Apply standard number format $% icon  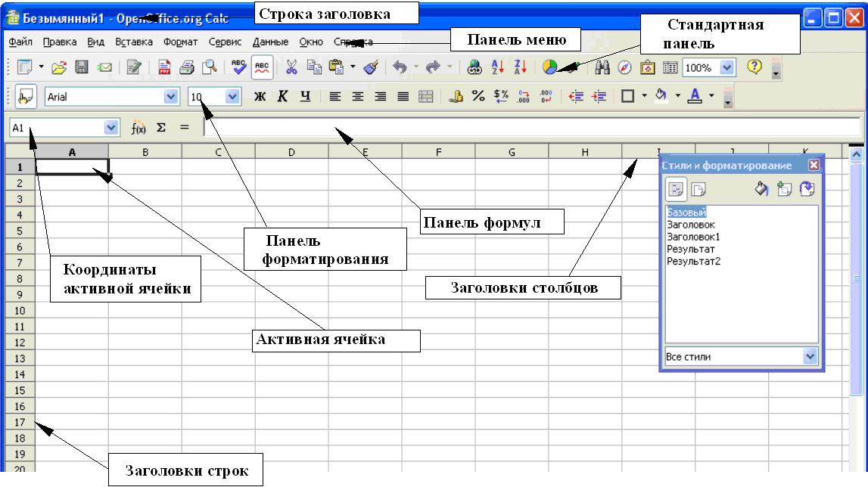click(501, 96)
